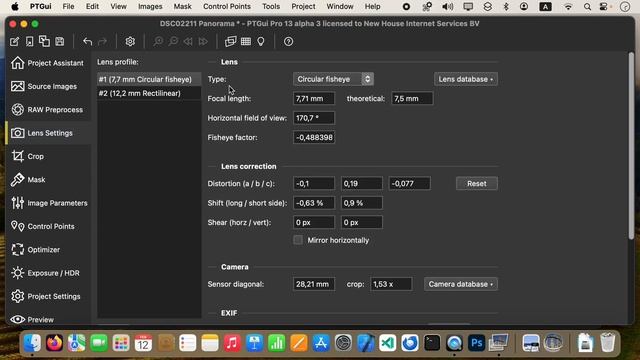Open the Preview section in sidebar
640x360 pixels.
pyautogui.click(x=48, y=319)
